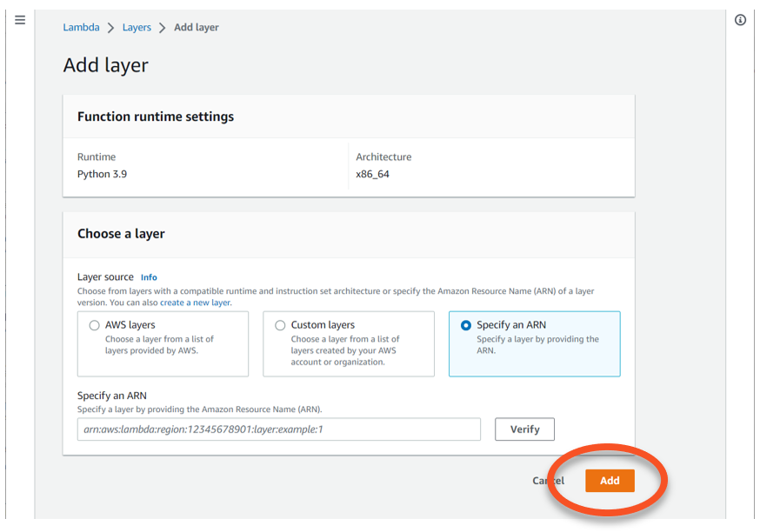This screenshot has width=760, height=532.
Task: Open the hamburger navigation menu
Action: click(20, 20)
